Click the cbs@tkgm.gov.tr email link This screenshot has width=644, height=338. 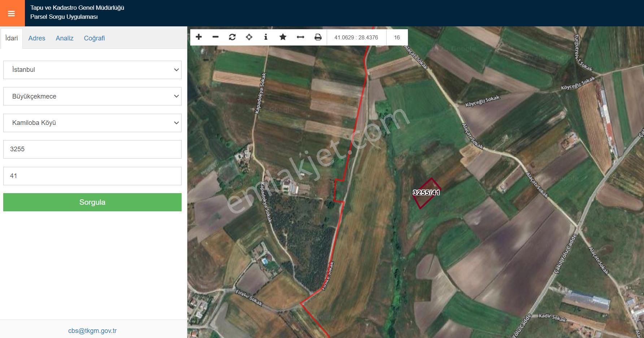pyautogui.click(x=92, y=330)
